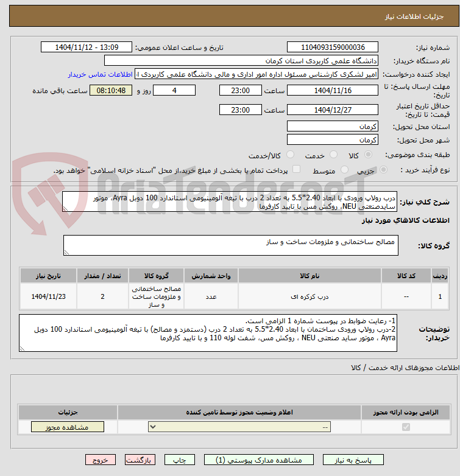
Task: Click the need number field
Action: pos(333,47)
